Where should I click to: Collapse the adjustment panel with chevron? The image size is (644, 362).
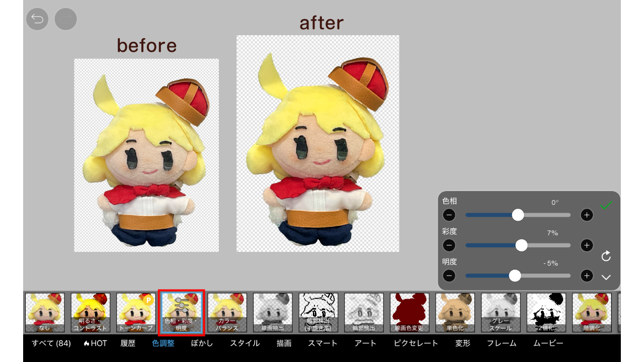tap(606, 277)
